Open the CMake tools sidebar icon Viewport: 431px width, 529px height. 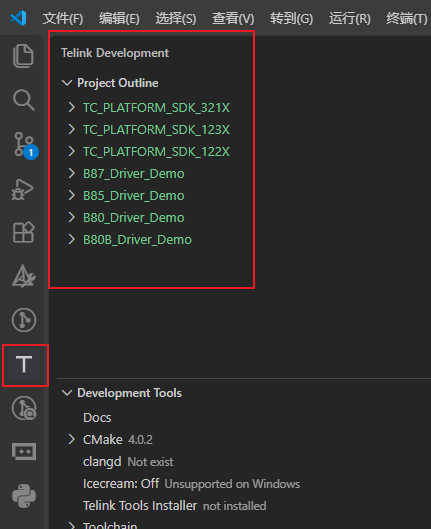[x=24, y=276]
